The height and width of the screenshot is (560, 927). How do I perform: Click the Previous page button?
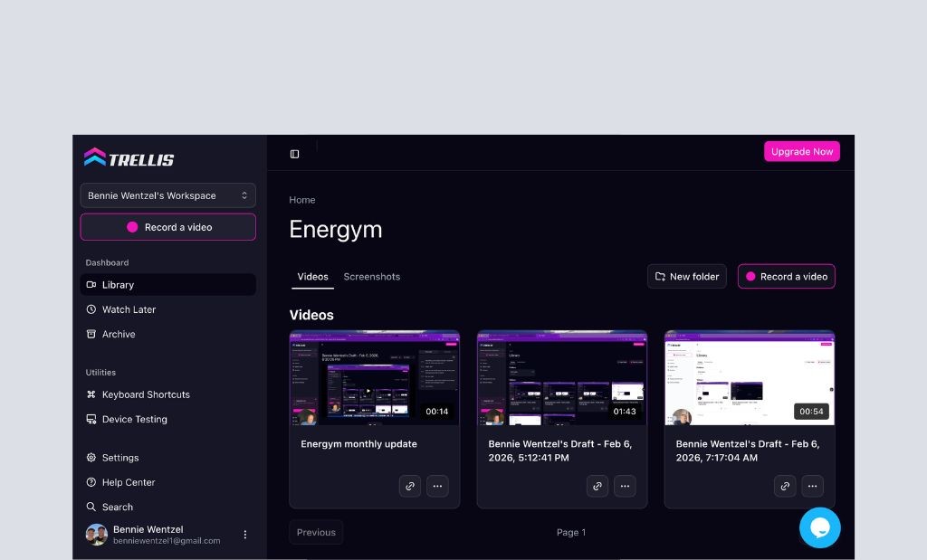click(316, 532)
